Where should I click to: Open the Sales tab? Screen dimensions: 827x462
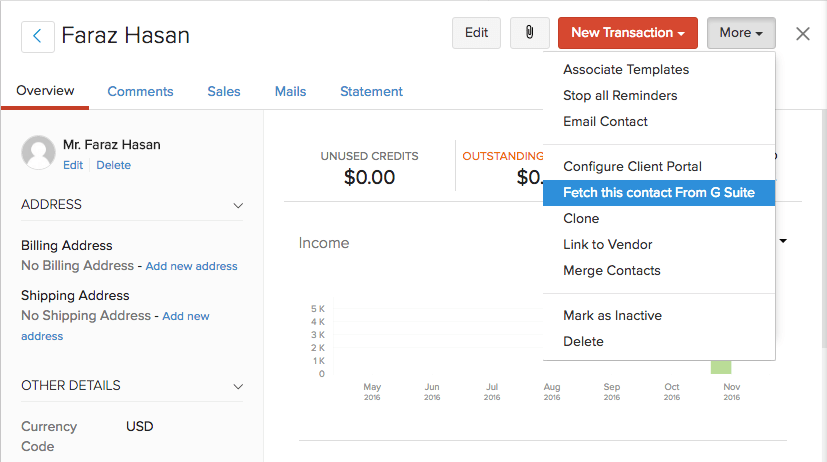pos(224,91)
